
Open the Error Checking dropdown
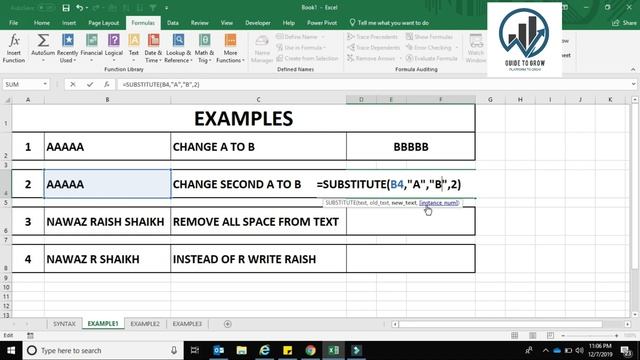pos(456,48)
